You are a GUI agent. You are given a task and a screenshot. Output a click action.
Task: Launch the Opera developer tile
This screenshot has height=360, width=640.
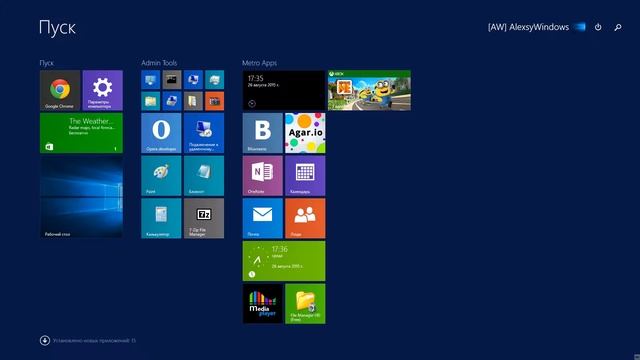[161, 133]
